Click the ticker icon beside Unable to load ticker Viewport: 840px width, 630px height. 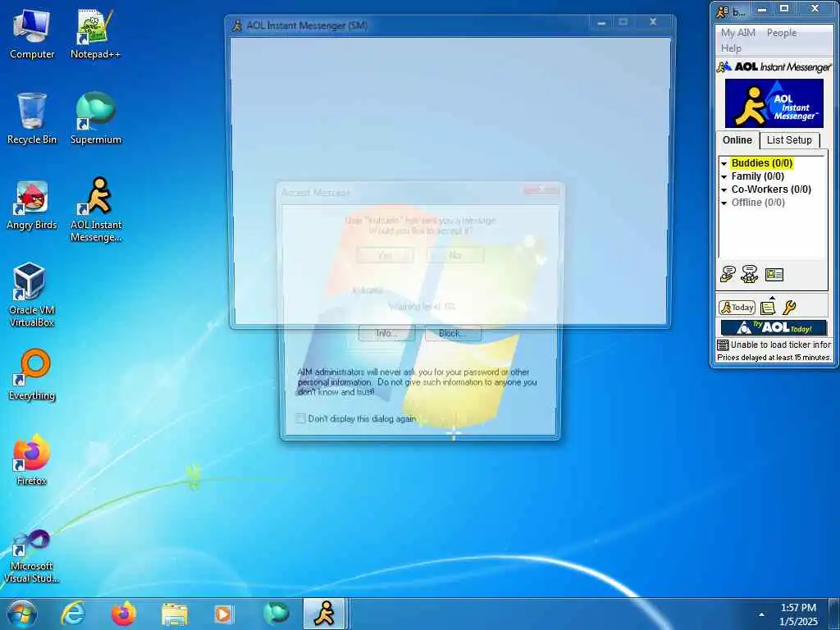[723, 345]
